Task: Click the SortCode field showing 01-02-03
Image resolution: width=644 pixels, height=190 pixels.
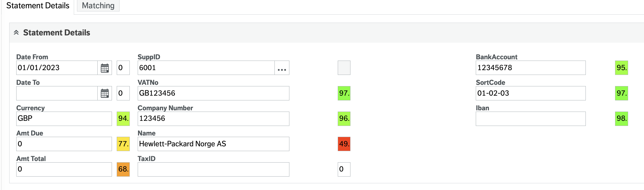Action: [530, 93]
